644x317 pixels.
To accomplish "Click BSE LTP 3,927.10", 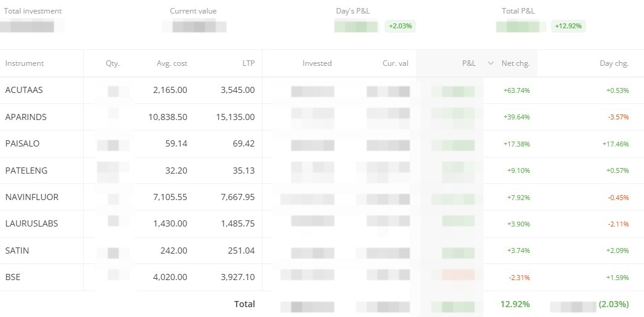I will (237, 277).
